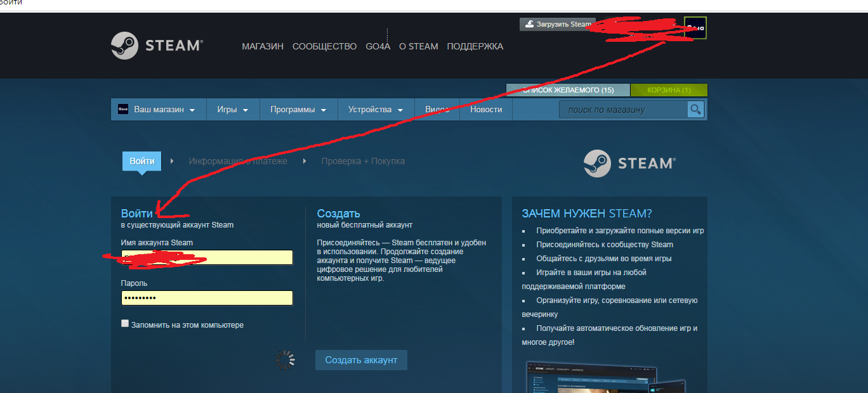Open СООБЩЕСТВО in top navigation
Viewport: 868px width, 393px height.
click(325, 46)
